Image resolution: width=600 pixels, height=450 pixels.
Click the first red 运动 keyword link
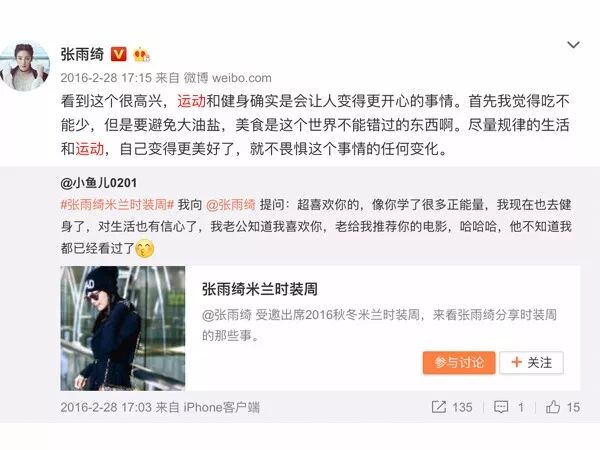tap(191, 101)
